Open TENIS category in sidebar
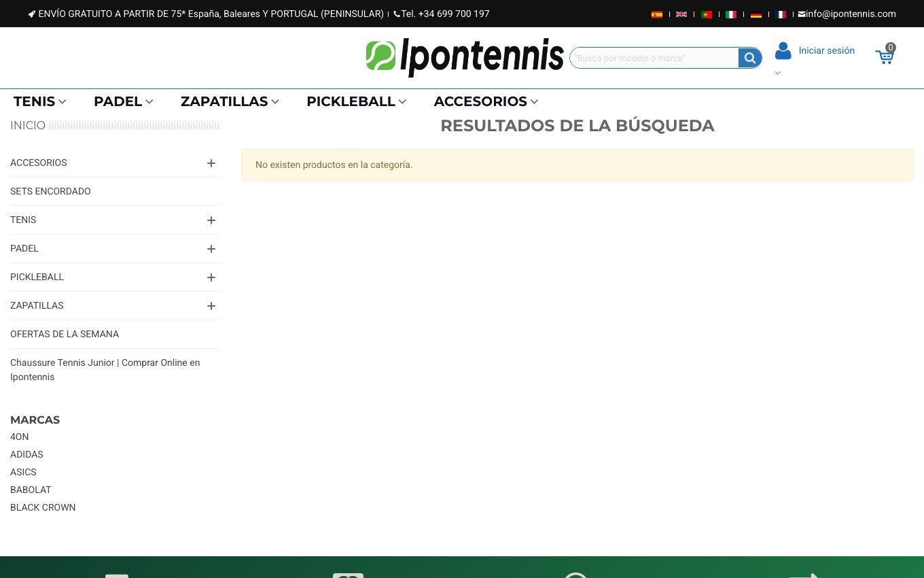Viewport: 924px width, 578px height. point(23,220)
